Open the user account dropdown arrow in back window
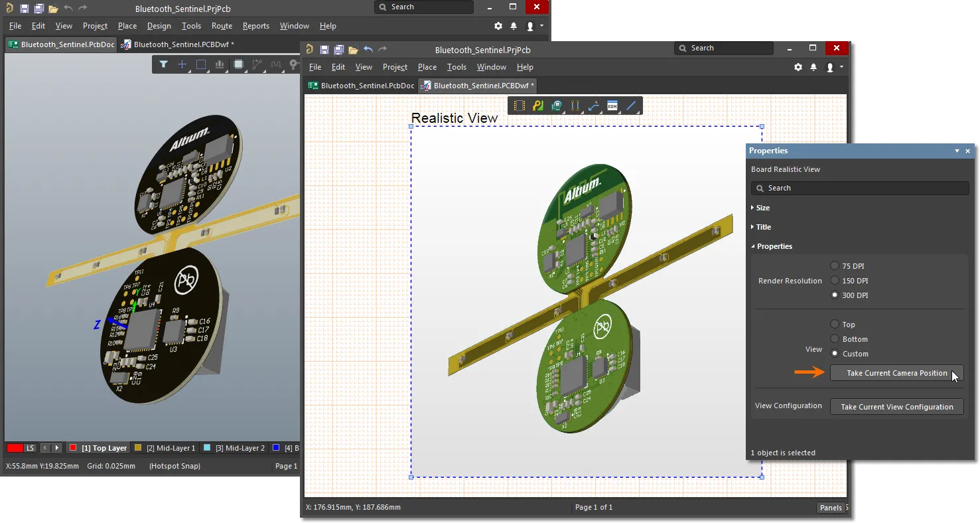Viewport: 980px width, 523px height. [x=541, y=26]
